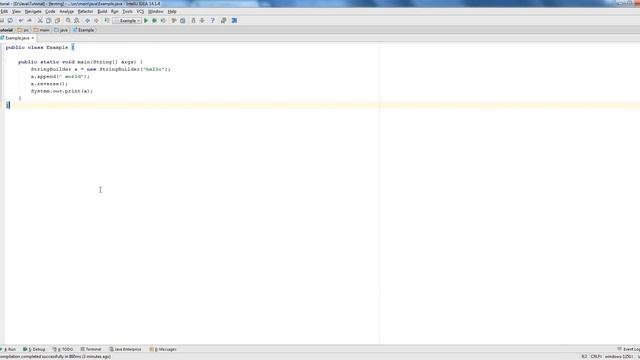Place cursor on the a.reverse(); line
This screenshot has width=640, height=360.
[x=49, y=84]
